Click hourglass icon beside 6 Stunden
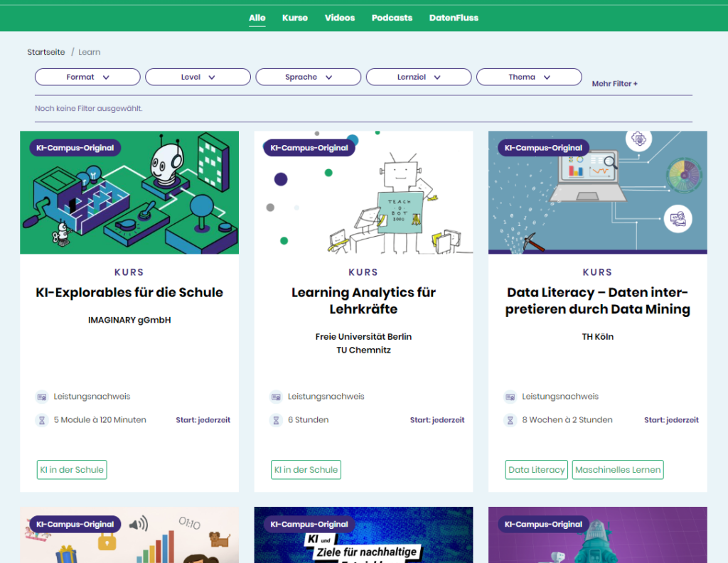 click(276, 420)
